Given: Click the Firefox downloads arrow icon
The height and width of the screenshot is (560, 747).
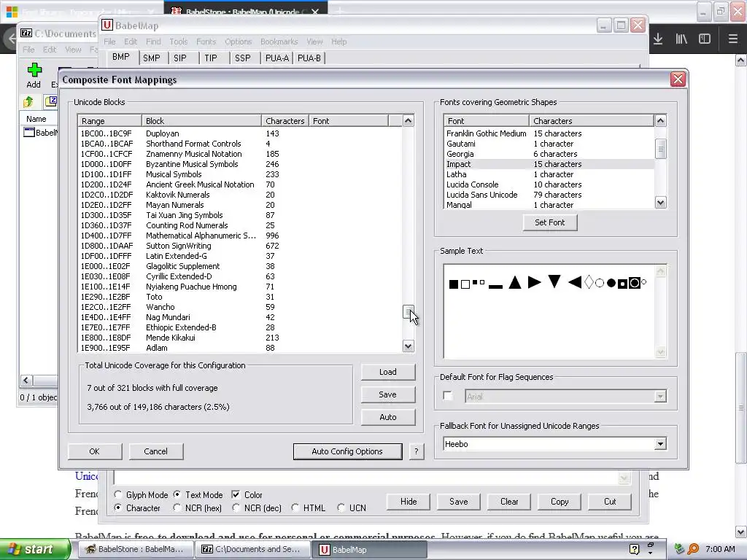Looking at the screenshot, I should tap(658, 39).
